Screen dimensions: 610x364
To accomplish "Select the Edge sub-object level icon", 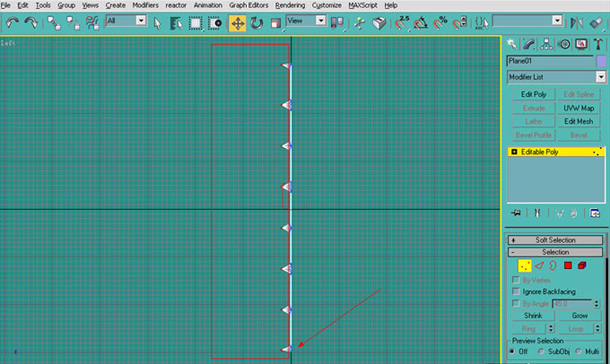I will [539, 266].
